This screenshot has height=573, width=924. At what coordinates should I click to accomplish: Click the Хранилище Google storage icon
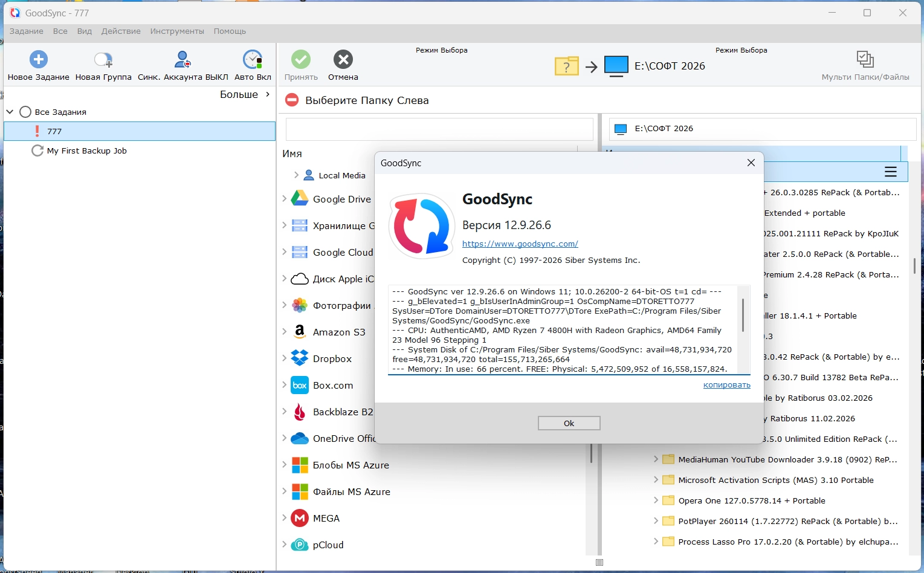300,225
